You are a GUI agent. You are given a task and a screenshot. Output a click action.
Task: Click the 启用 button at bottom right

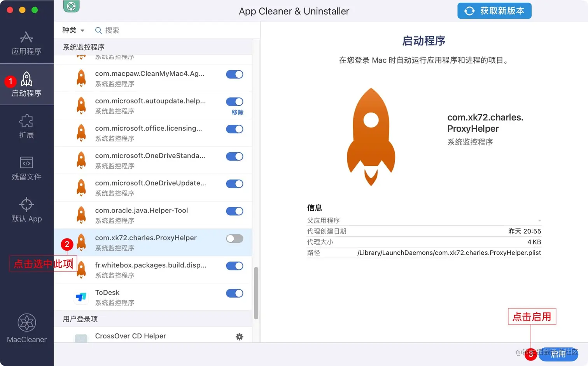[x=558, y=354]
